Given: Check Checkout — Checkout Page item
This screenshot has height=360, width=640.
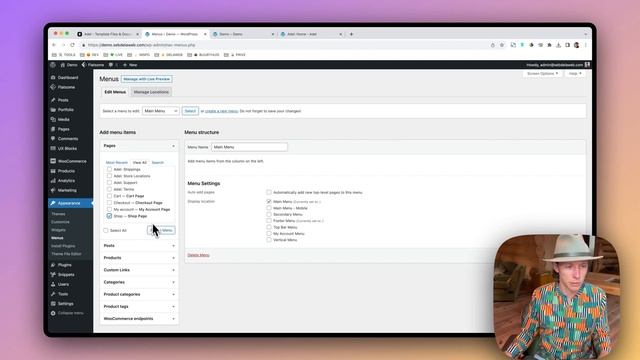Looking at the screenshot, I should (x=109, y=202).
